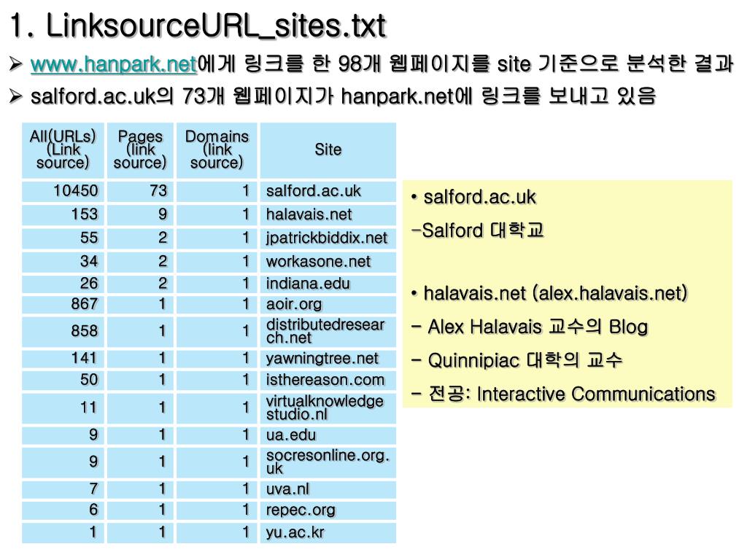Click the distributedresearch.net site cell

(x=328, y=332)
